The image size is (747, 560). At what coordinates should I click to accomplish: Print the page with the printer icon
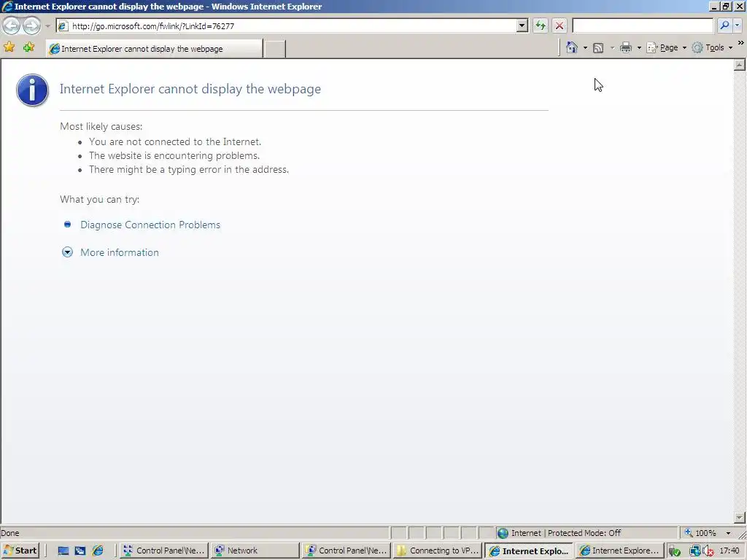(626, 47)
